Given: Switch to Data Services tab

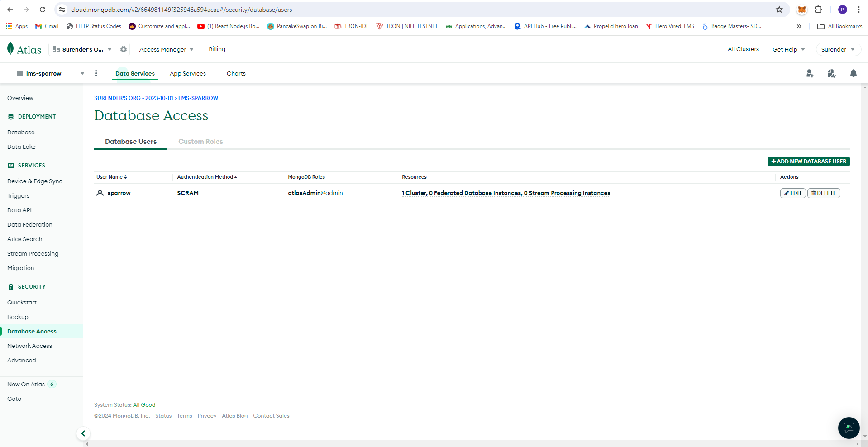Looking at the screenshot, I should [135, 73].
